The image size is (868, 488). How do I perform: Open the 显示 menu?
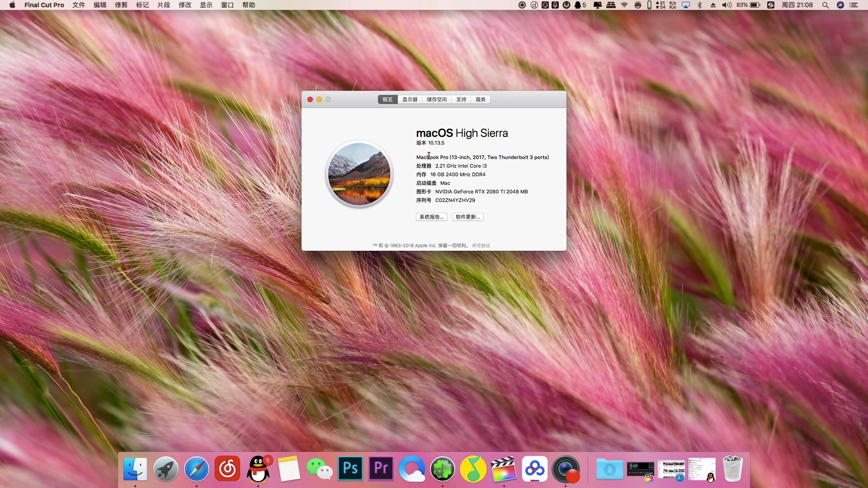[206, 5]
